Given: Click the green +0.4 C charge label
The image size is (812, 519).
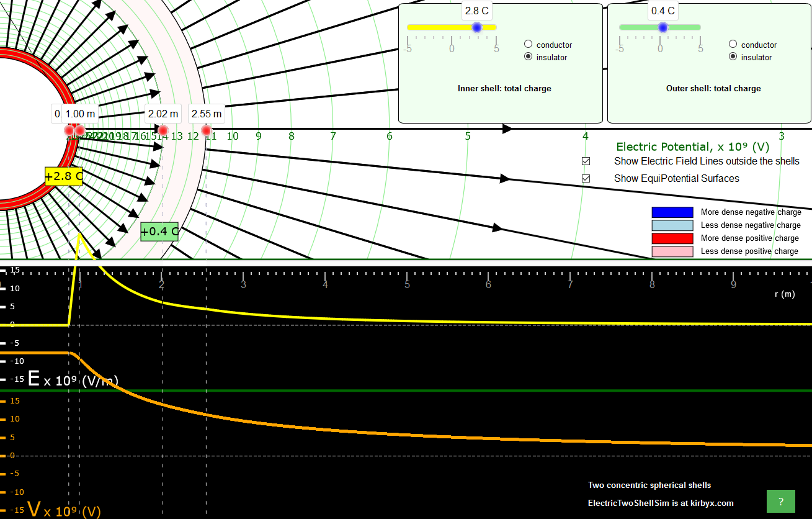Looking at the screenshot, I should [159, 232].
